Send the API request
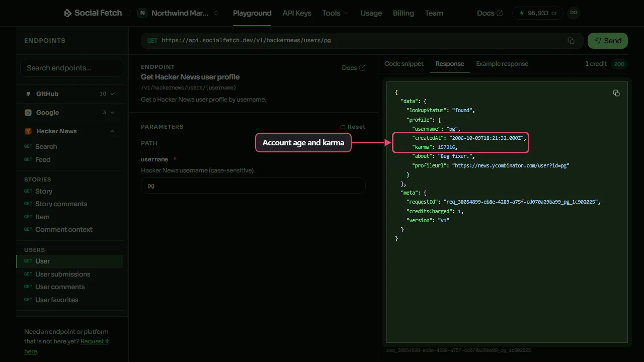This screenshot has width=644, height=362. click(x=608, y=41)
